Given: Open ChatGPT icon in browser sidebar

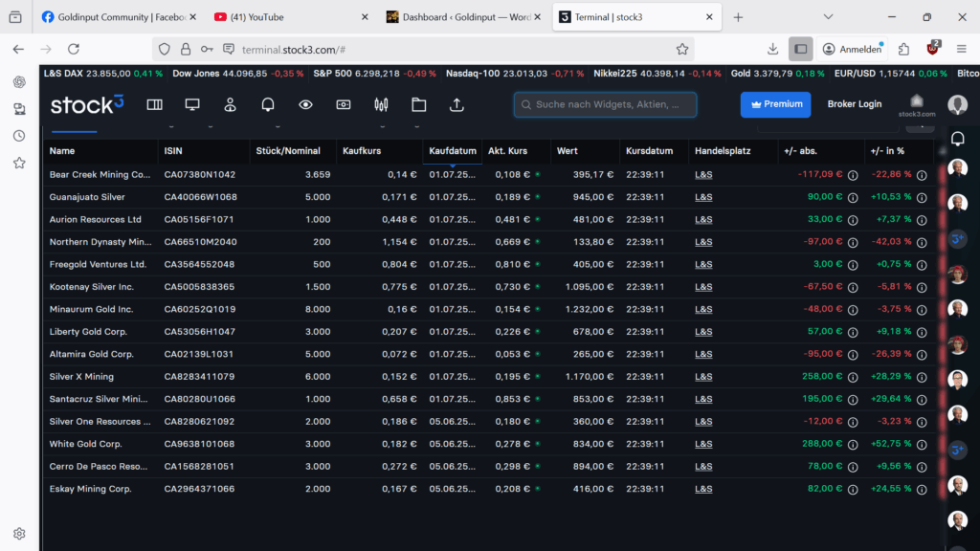Looking at the screenshot, I should 19,82.
